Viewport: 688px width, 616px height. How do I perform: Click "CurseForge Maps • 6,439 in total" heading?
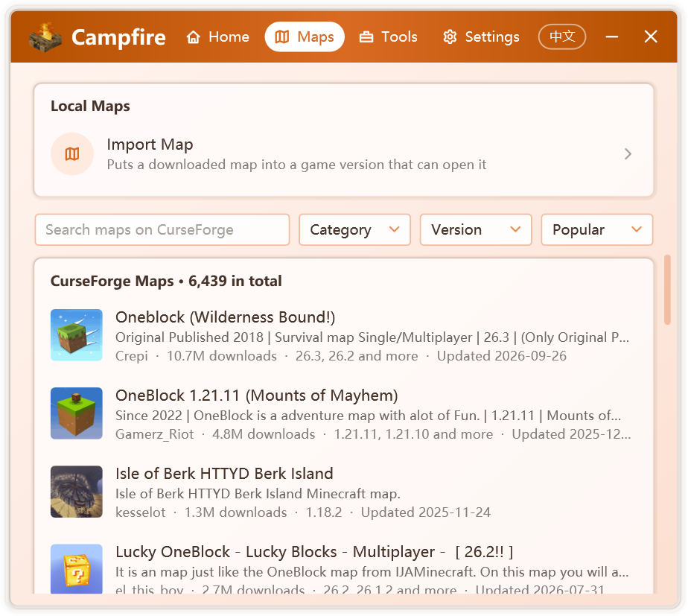pyautogui.click(x=166, y=281)
